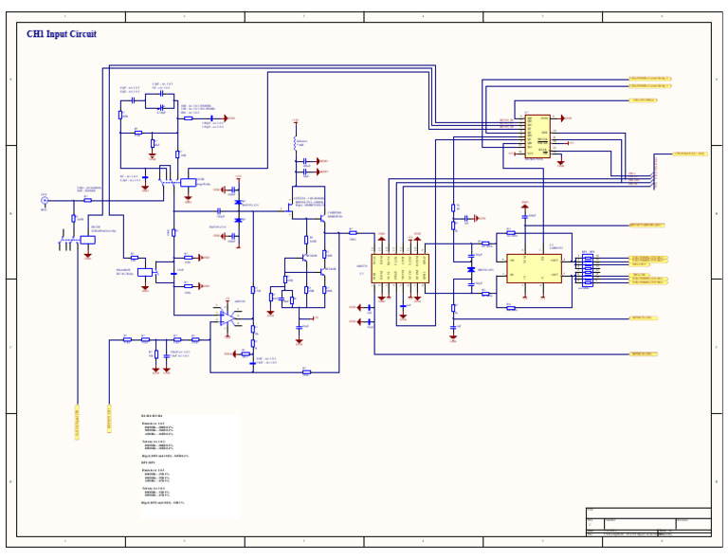The image size is (728, 560).
Task: Select the diode between amplifier input capacitors
Action: pyautogui.click(x=471, y=269)
